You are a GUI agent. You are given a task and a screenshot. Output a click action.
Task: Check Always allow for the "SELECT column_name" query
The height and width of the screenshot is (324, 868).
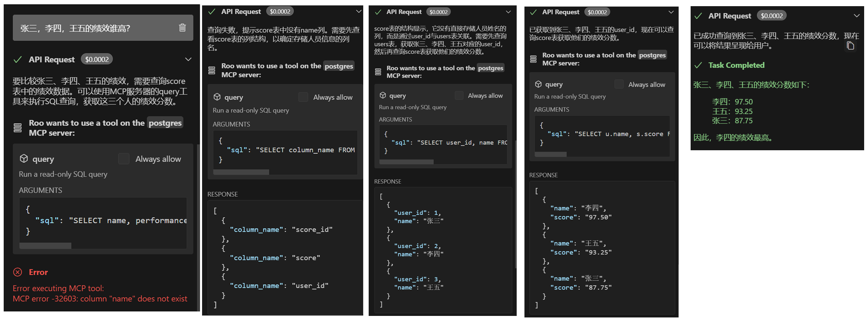[x=303, y=97]
